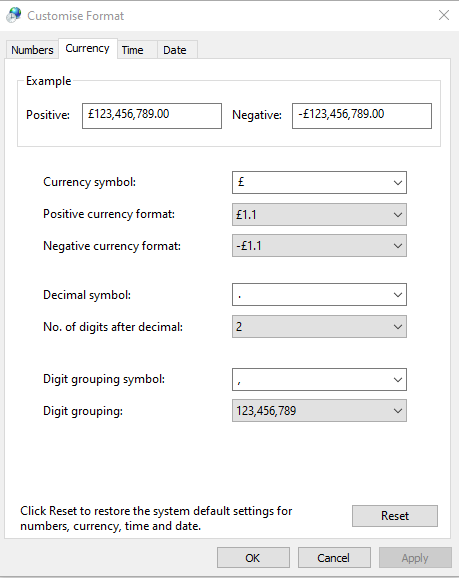Click the globe icon in the title bar
Screen dimensions: 459x578
point(14,15)
